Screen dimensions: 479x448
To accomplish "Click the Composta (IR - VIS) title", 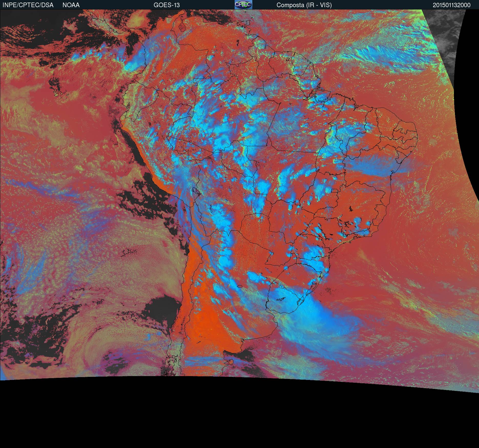I will (x=304, y=5).
